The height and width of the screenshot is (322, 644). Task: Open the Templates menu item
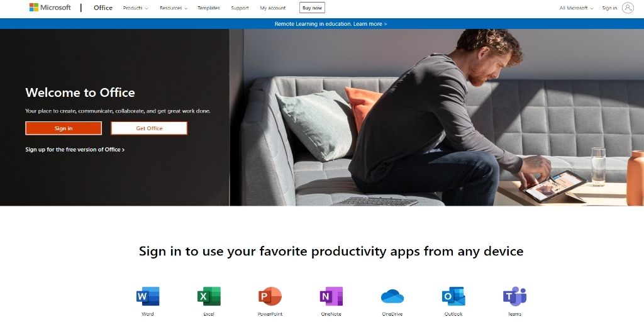point(209,8)
